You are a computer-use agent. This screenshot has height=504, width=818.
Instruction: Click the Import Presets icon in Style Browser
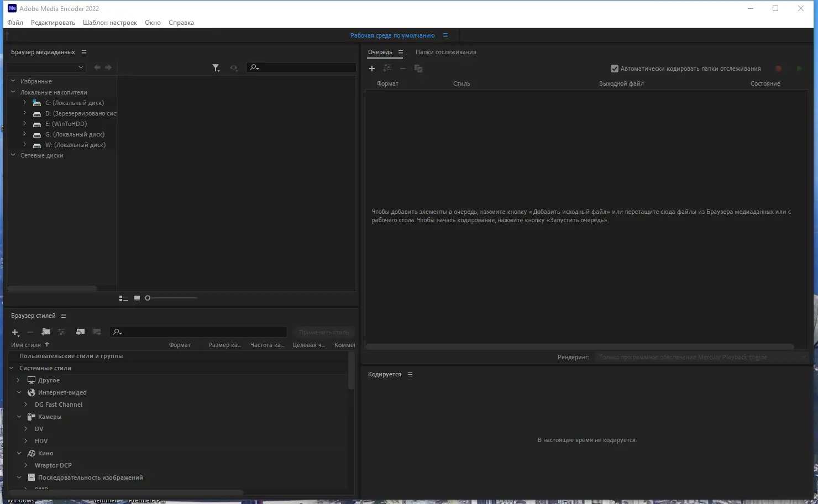(x=80, y=332)
